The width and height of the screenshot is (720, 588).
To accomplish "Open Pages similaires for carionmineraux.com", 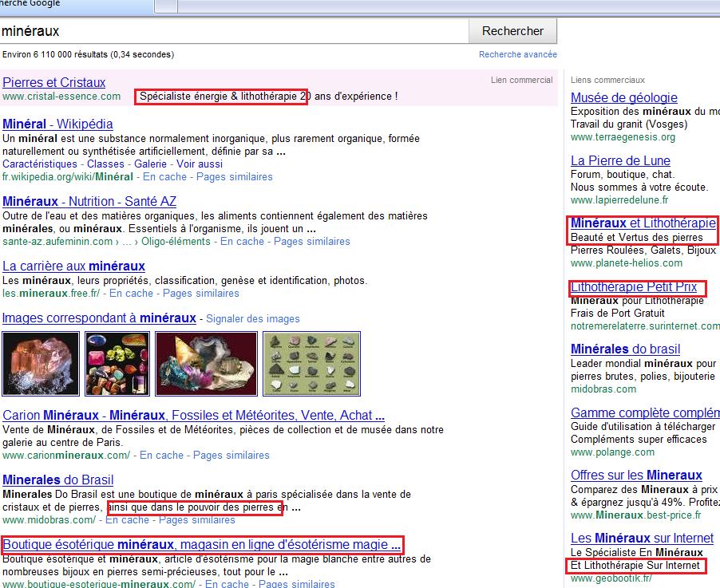I will (231, 456).
